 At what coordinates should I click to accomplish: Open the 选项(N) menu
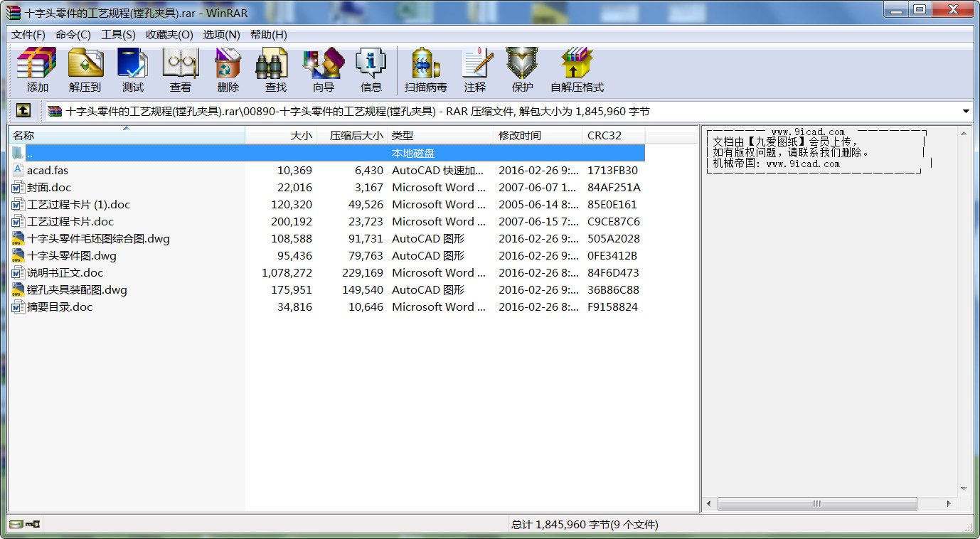221,35
